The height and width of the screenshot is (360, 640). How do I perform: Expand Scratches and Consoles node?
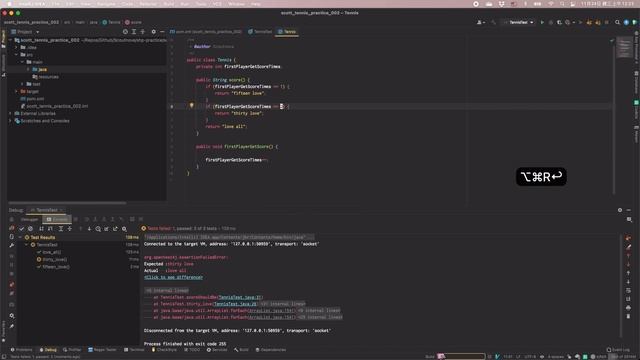click(x=10, y=120)
